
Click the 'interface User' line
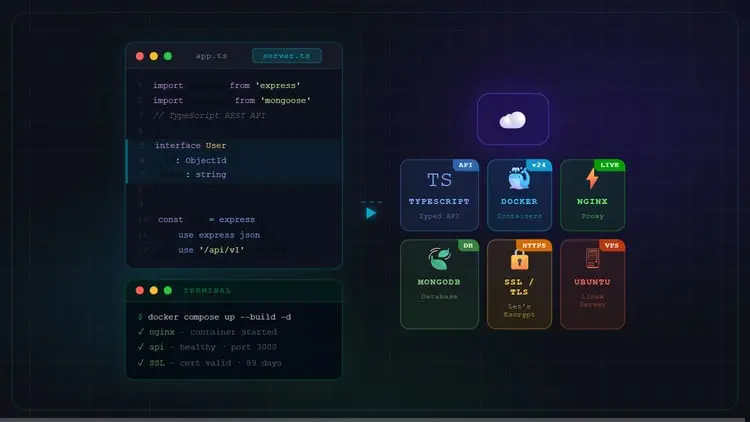(x=190, y=145)
